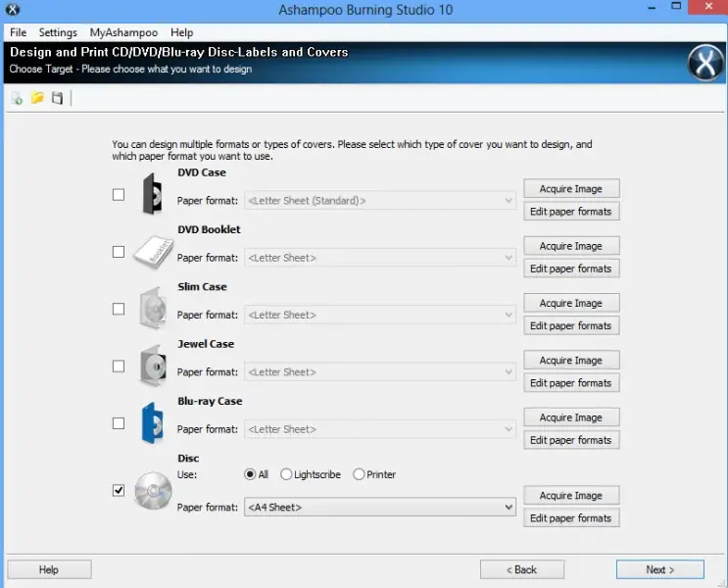
Task: Click Acquire Image for Slim Case
Action: tap(571, 303)
